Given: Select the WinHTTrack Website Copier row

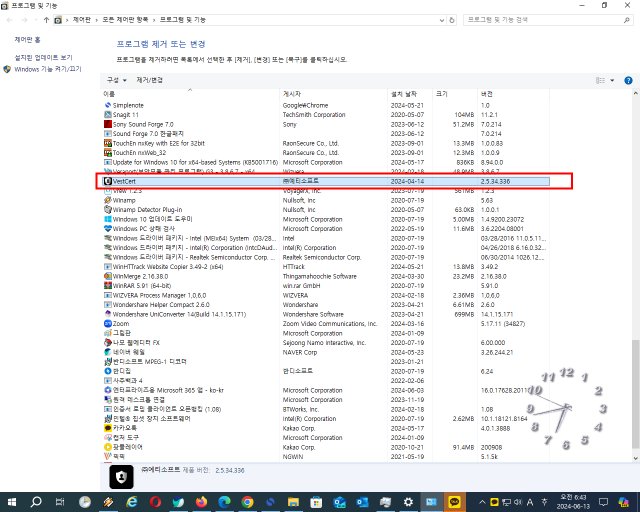Looking at the screenshot, I should pyautogui.click(x=324, y=267).
